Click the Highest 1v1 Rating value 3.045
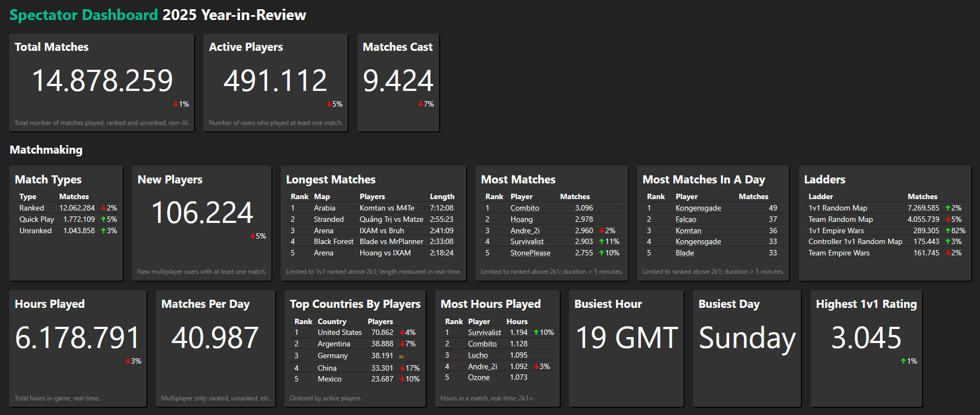Image resolution: width=980 pixels, height=415 pixels. (866, 338)
